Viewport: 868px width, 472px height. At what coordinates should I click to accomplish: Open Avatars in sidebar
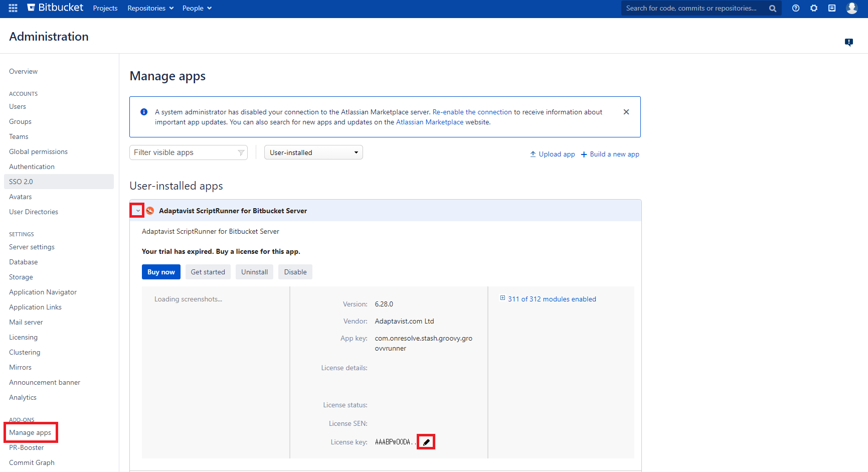coord(21,197)
